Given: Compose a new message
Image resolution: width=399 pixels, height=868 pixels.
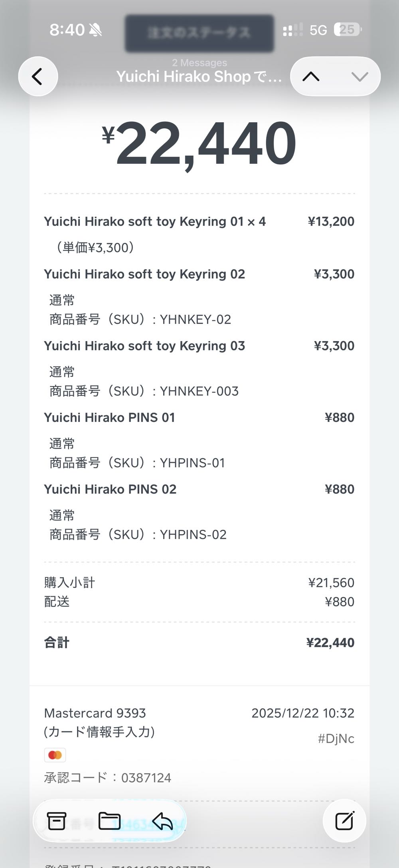Looking at the screenshot, I should [344, 821].
